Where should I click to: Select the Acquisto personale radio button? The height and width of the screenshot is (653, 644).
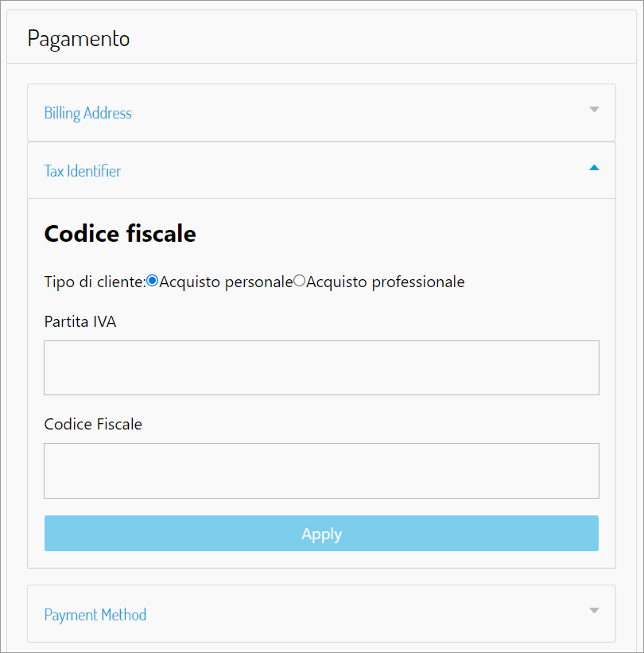click(153, 281)
